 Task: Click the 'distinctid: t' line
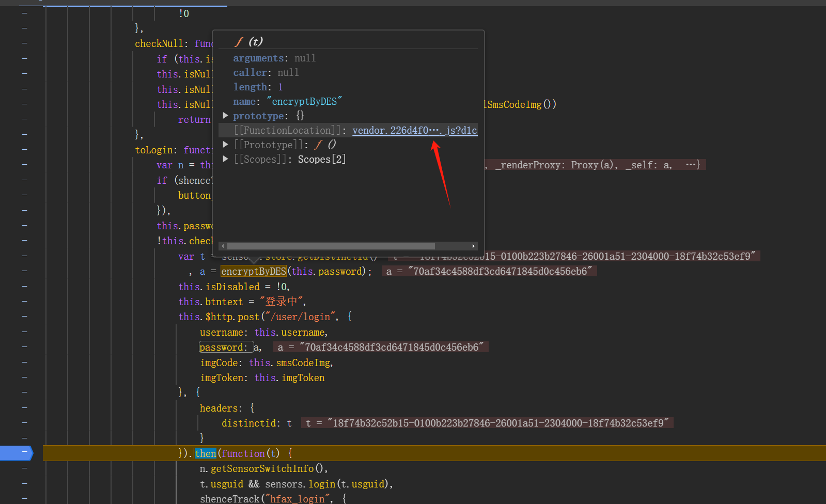click(257, 423)
